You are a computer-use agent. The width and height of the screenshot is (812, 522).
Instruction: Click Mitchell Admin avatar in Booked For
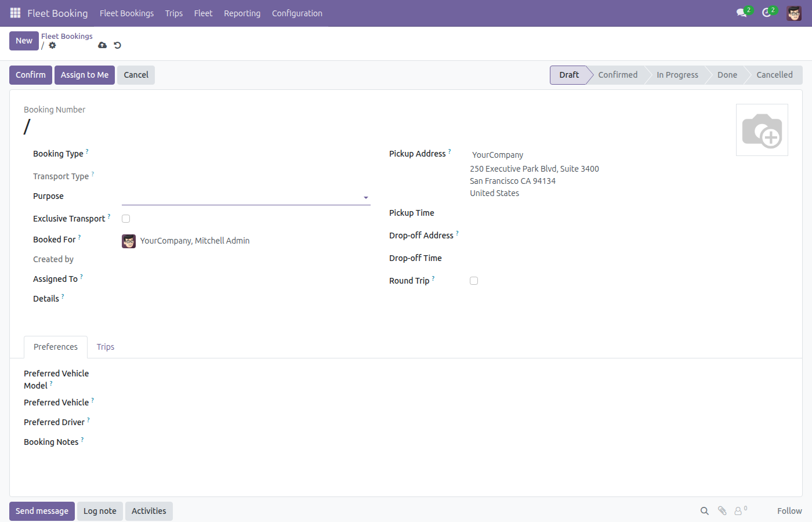coord(129,241)
